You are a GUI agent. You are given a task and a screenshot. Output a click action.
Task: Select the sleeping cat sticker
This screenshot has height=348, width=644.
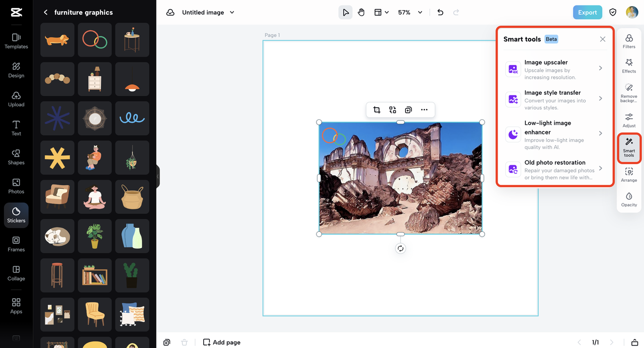point(57,236)
